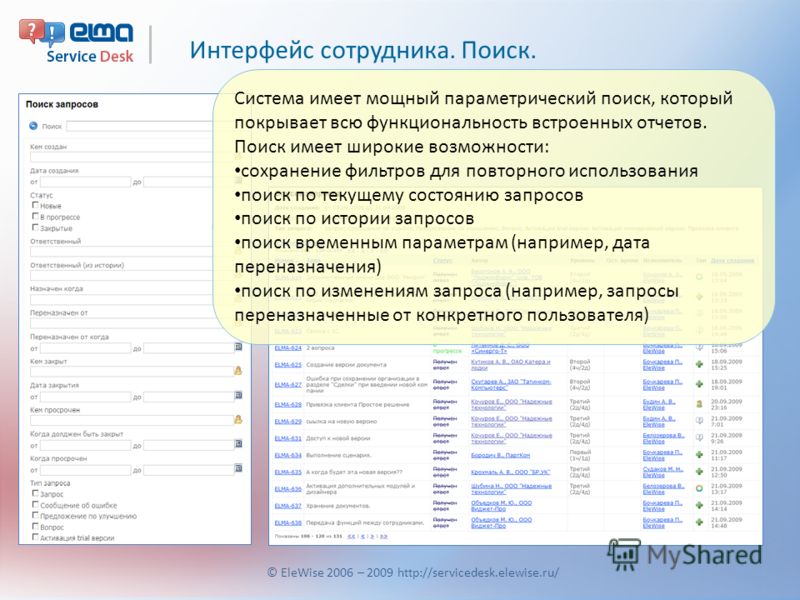
Task: Click the person icon in ELMA-628 row
Action: [x=699, y=404]
